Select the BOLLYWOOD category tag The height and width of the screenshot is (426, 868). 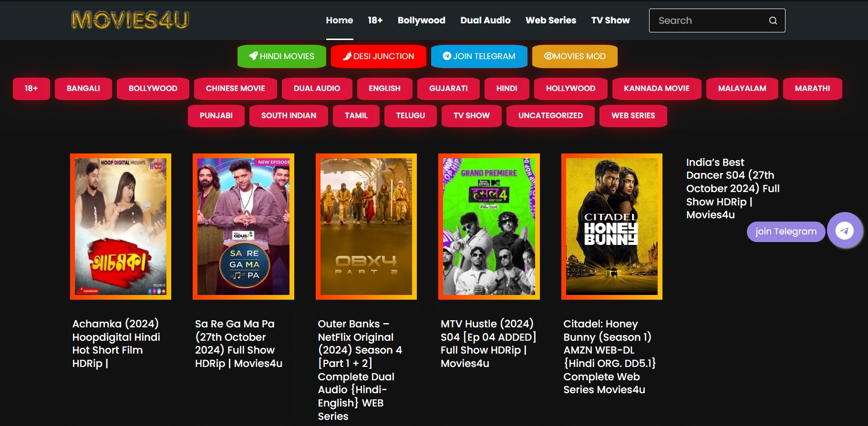(153, 89)
